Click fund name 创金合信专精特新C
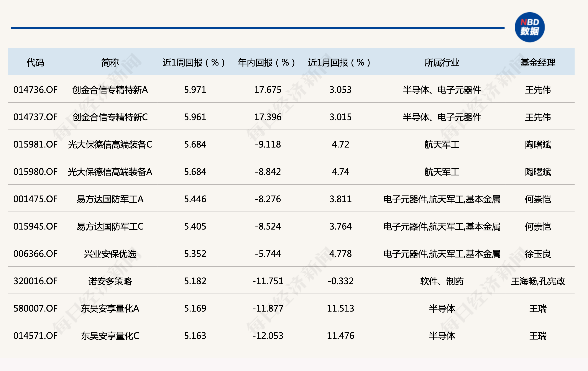 click(110, 117)
